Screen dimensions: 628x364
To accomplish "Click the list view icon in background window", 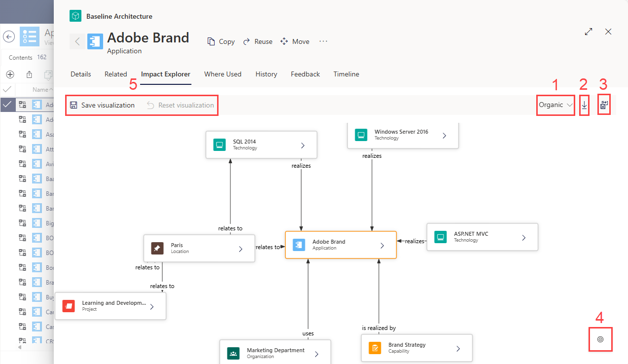I will (30, 36).
